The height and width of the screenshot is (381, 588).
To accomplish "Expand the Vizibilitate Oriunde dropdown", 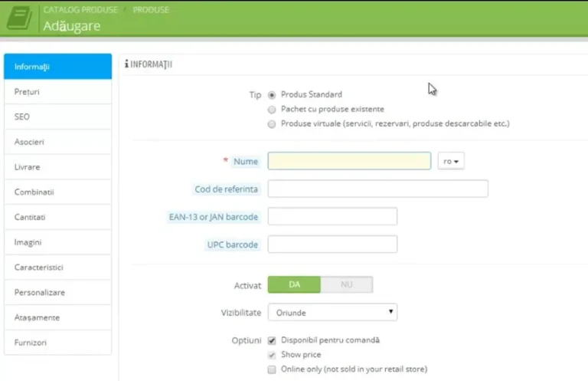I will 332,312.
